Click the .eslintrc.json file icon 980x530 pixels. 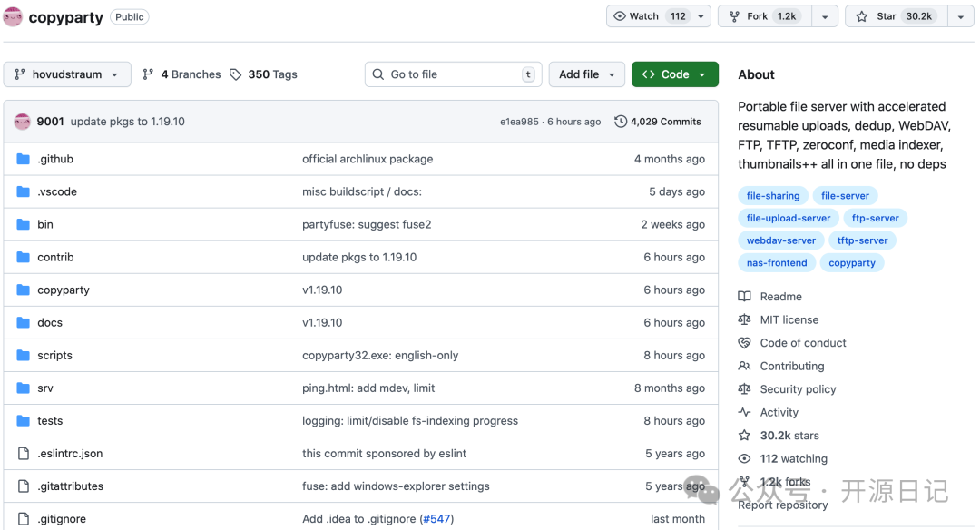[24, 454]
